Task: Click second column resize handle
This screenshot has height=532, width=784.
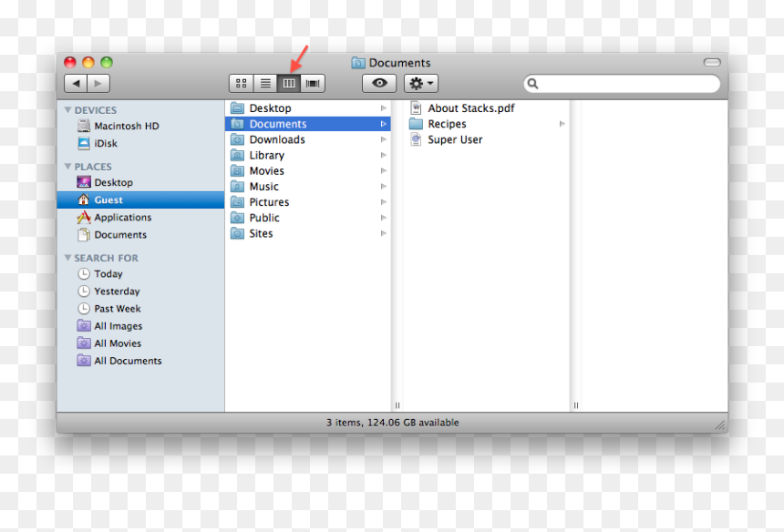Action: pyautogui.click(x=576, y=405)
